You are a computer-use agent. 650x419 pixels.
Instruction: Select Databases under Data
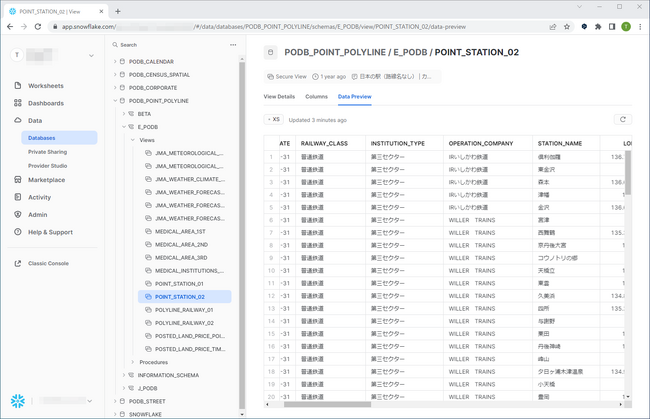(x=59, y=138)
